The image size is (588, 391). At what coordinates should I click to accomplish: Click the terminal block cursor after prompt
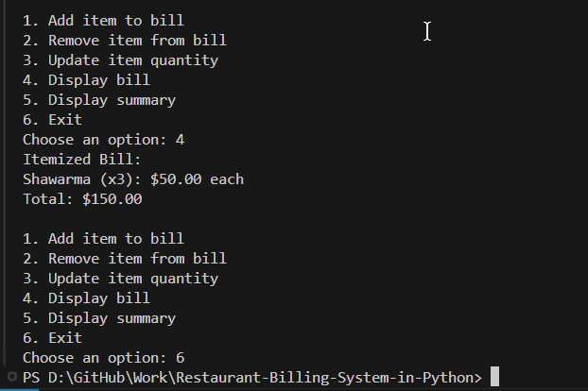click(494, 377)
